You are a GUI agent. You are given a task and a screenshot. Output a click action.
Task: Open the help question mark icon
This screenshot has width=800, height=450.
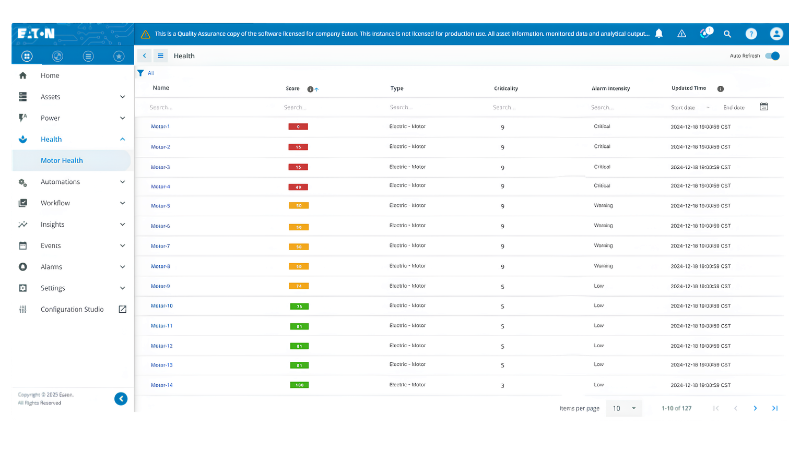coord(751,34)
